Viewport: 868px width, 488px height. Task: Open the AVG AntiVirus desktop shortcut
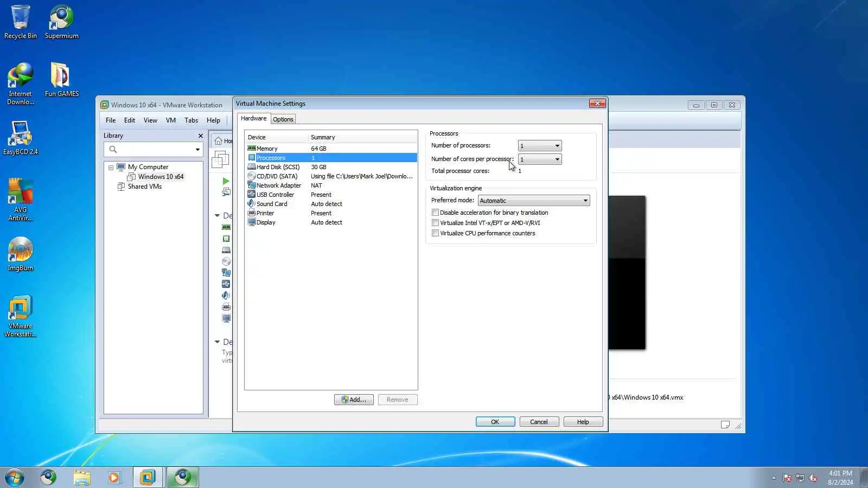coord(21,200)
